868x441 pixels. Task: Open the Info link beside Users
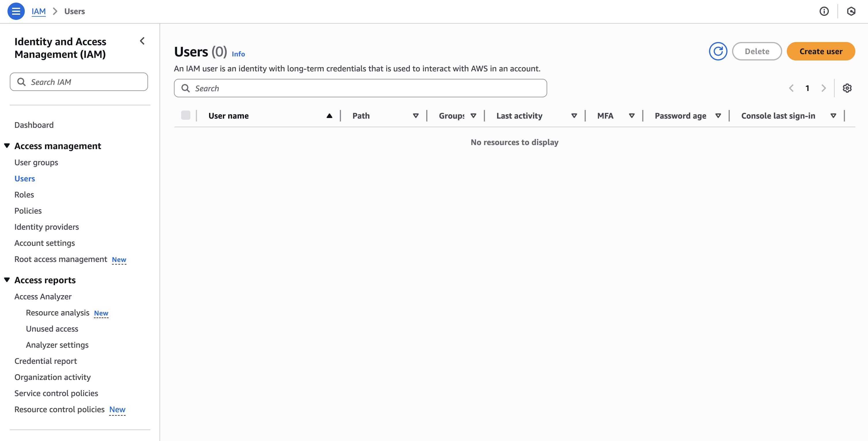[x=238, y=54]
